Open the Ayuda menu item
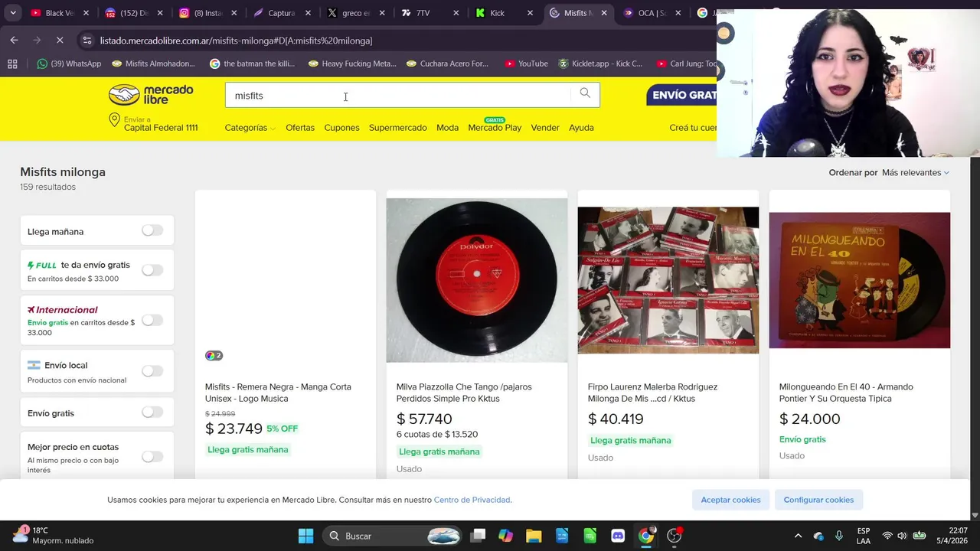 (x=581, y=128)
